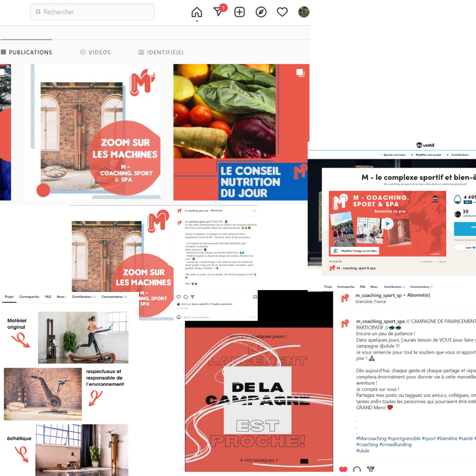Create a new post with the plus icon
This screenshot has width=476, height=476.
[x=239, y=12]
